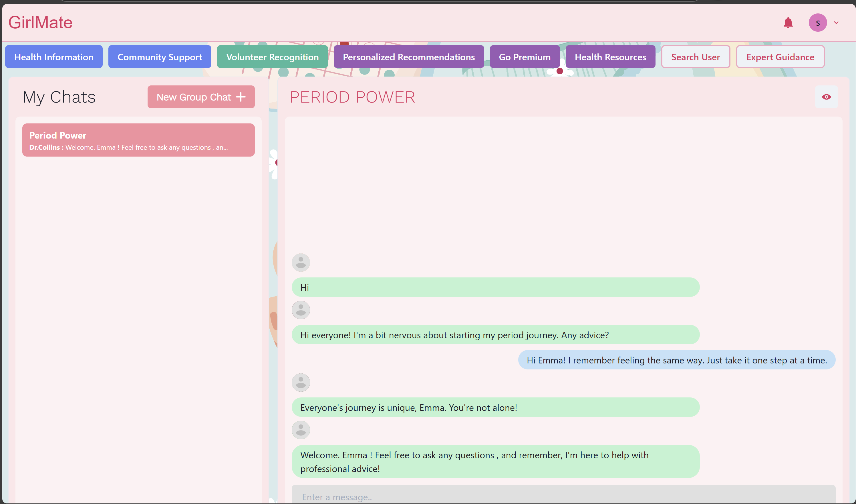Open Expert Guidance
Viewport: 856px width, 504px height.
click(x=780, y=57)
